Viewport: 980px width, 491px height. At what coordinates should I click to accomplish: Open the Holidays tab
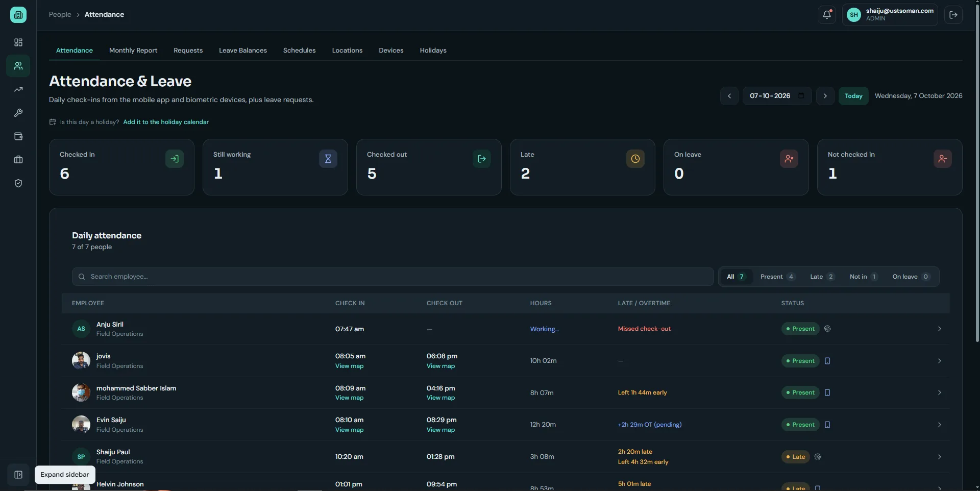tap(433, 51)
